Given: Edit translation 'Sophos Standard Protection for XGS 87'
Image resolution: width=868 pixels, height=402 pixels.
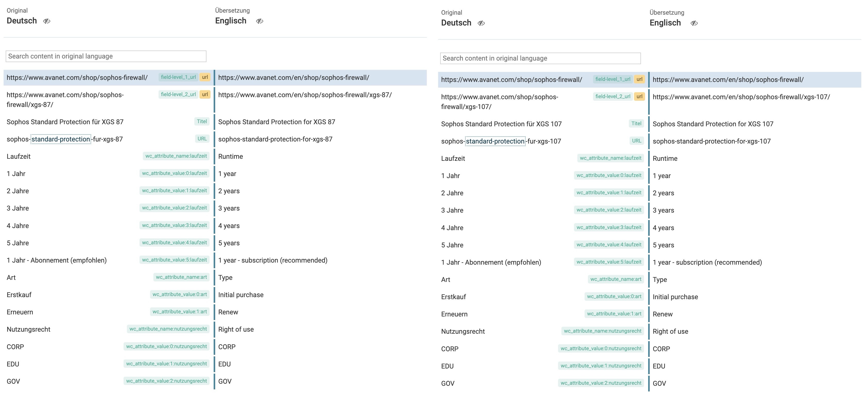Looking at the screenshot, I should pyautogui.click(x=277, y=122).
